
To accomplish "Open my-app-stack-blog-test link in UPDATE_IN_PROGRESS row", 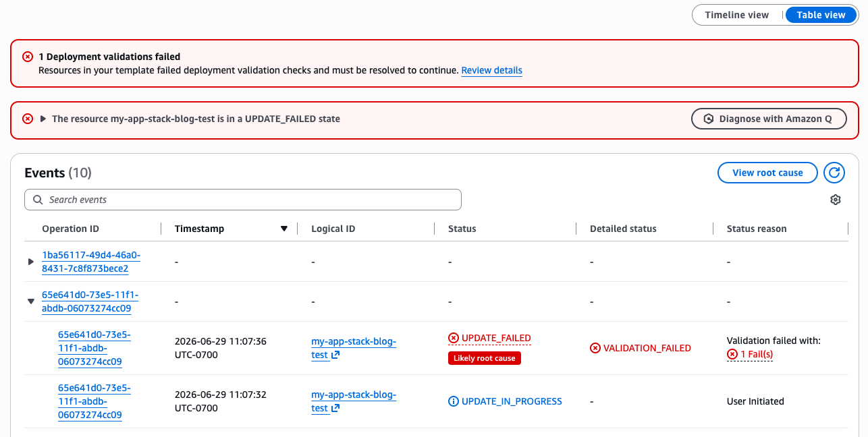I will [354, 401].
